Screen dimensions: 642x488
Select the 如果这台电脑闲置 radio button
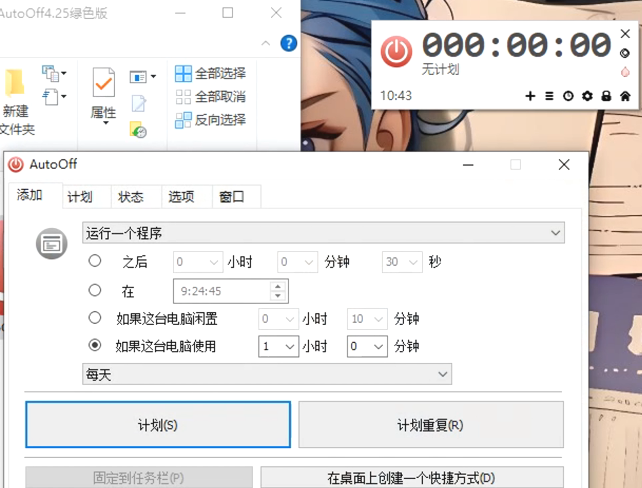(95, 318)
